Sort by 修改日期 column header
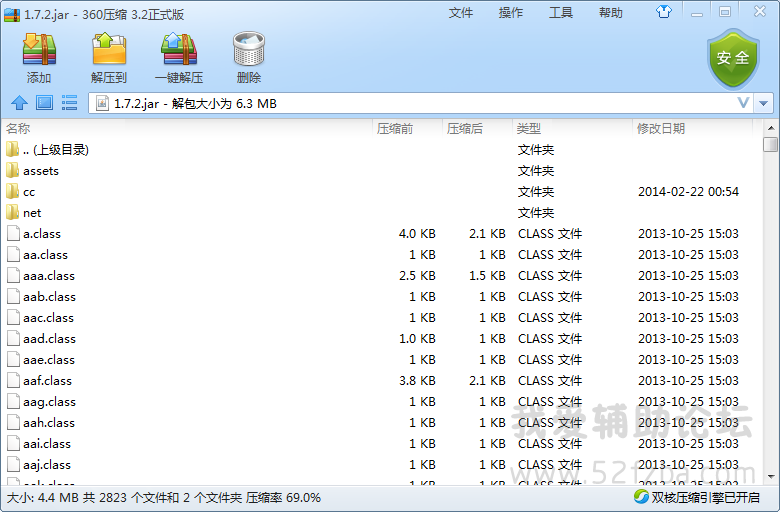The image size is (780, 512). pos(661,129)
